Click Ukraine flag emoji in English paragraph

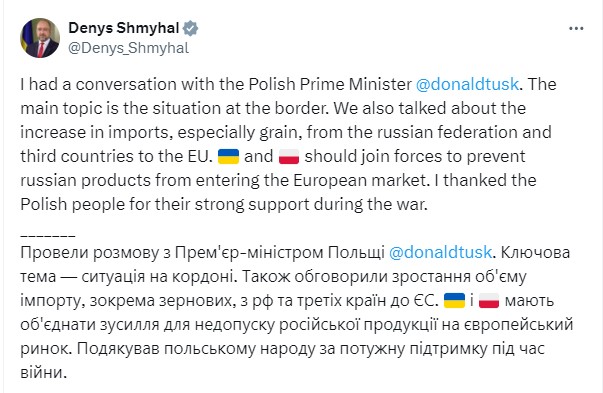point(228,157)
